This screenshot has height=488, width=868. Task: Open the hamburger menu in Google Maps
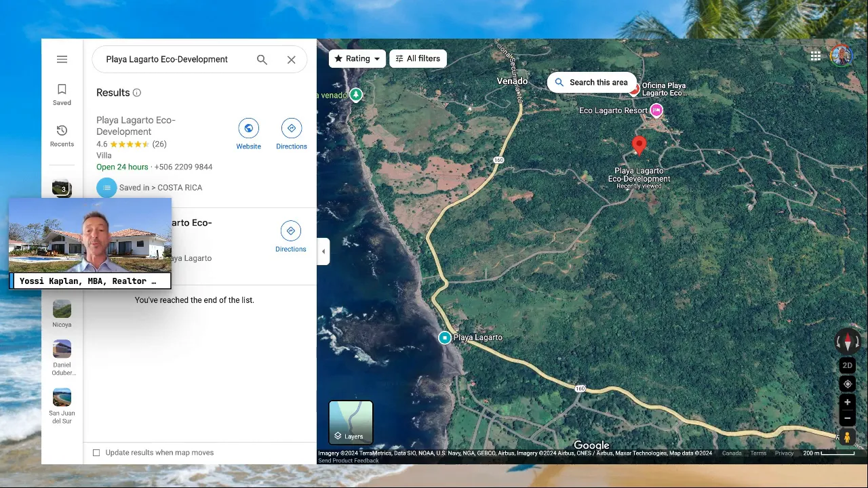click(x=62, y=59)
